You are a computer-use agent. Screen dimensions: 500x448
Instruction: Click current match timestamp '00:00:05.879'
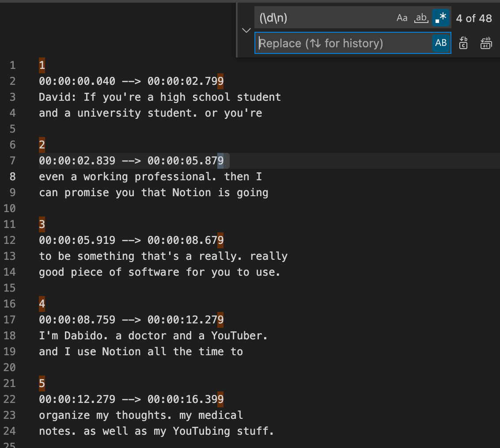(185, 161)
